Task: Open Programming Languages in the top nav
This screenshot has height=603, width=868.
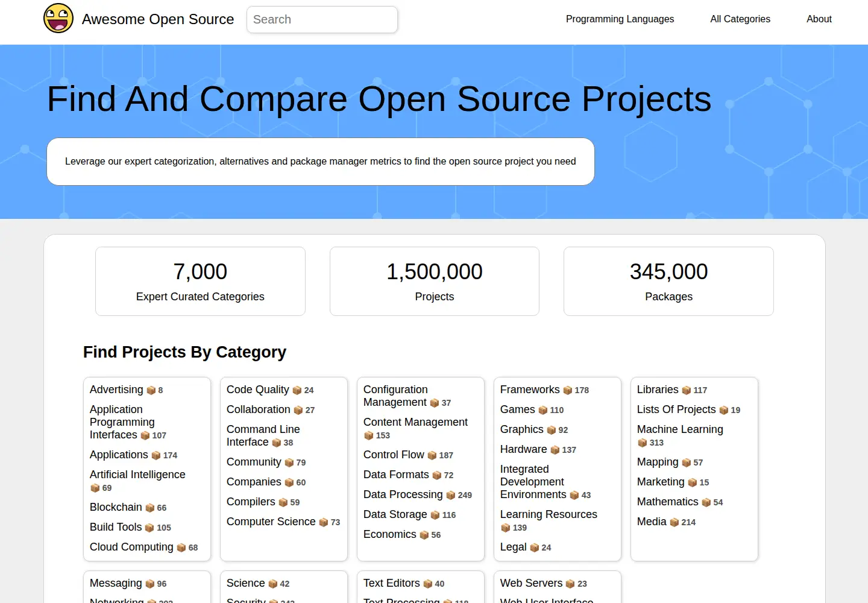Action: pyautogui.click(x=620, y=19)
